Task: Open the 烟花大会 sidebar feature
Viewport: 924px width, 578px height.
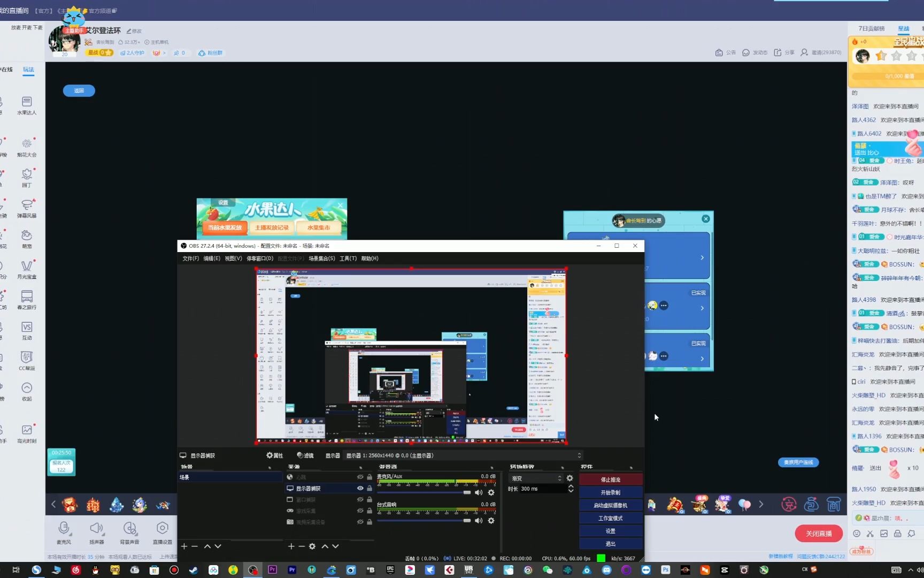Action: tap(27, 148)
